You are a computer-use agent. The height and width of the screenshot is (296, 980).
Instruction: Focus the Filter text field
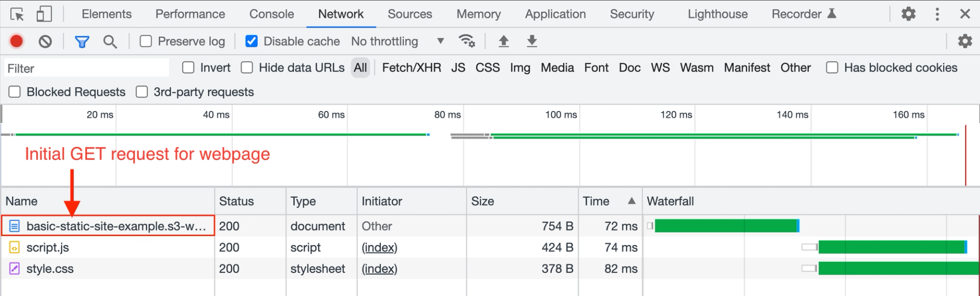click(x=87, y=68)
